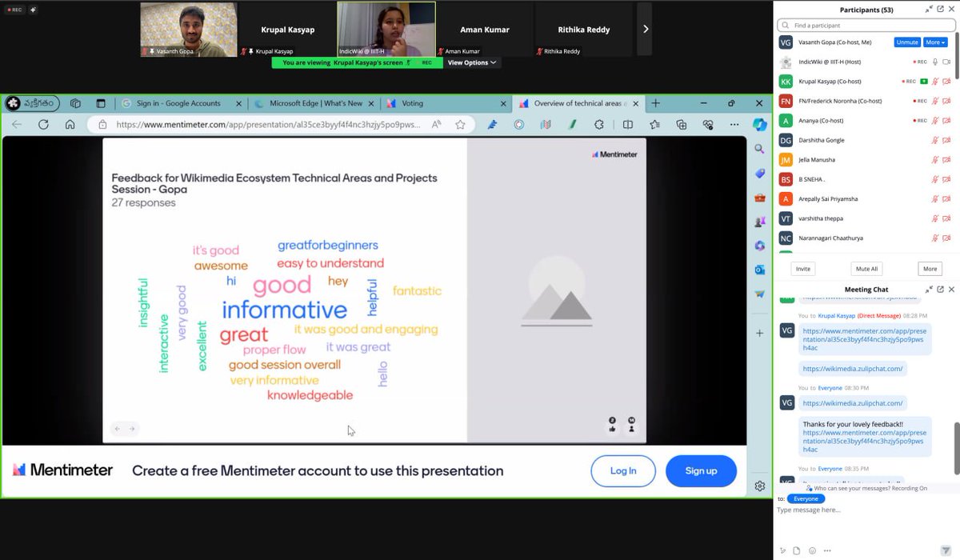Viewport: 960px width, 560px height.
Task: Click the Mentimeter Sign up button
Action: click(x=701, y=471)
